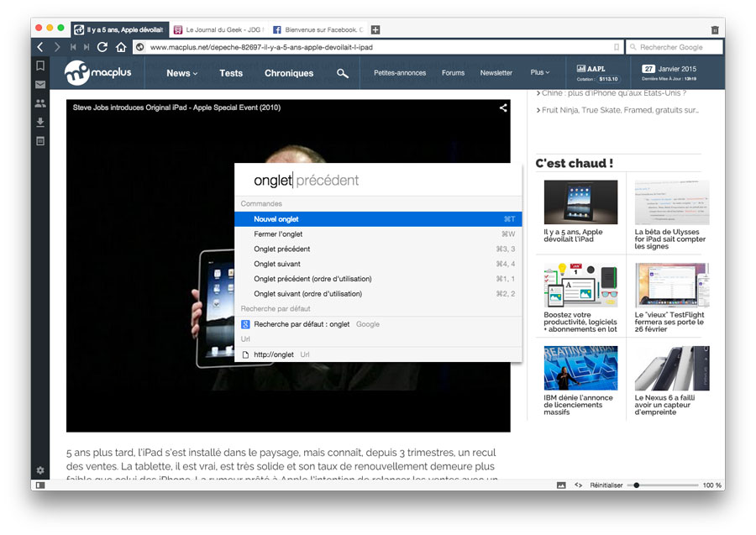This screenshot has width=756, height=535.
Task: Expand the News dropdown menu
Action: pyautogui.click(x=181, y=73)
